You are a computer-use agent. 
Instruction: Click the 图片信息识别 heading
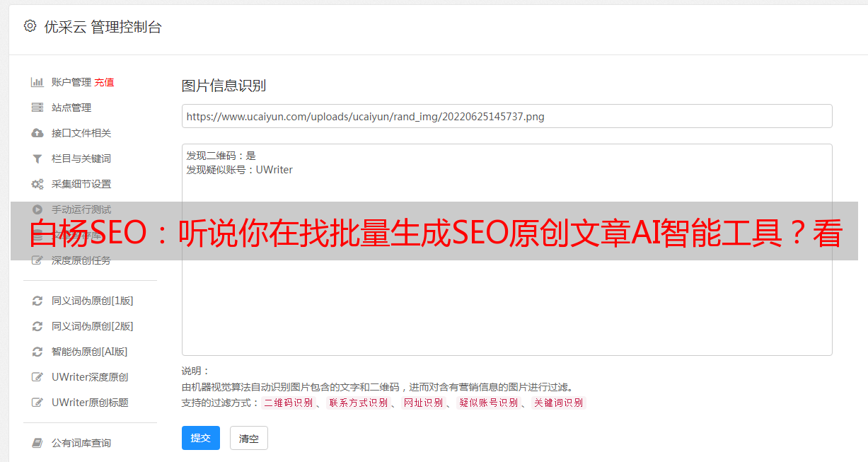(224, 86)
